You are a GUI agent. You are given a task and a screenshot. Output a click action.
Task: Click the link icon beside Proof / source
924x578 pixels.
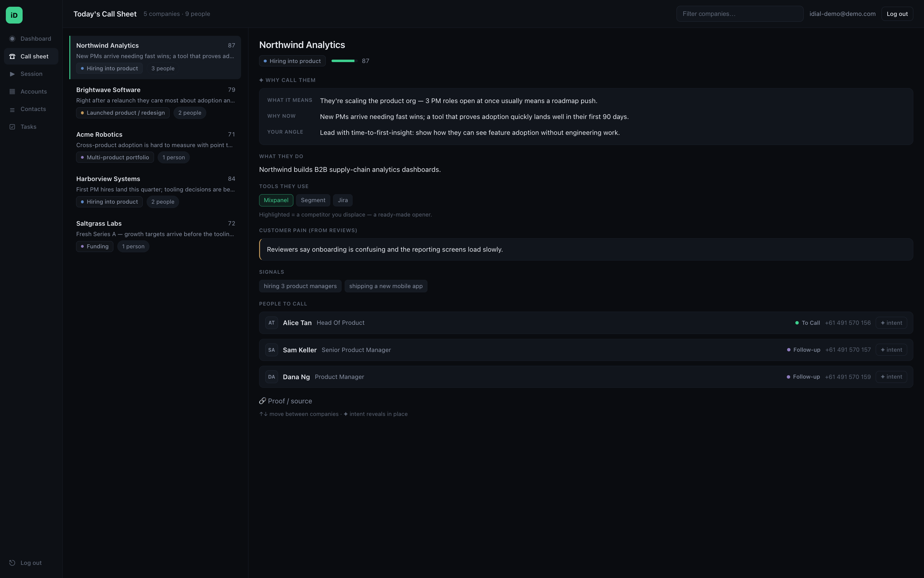pyautogui.click(x=262, y=401)
